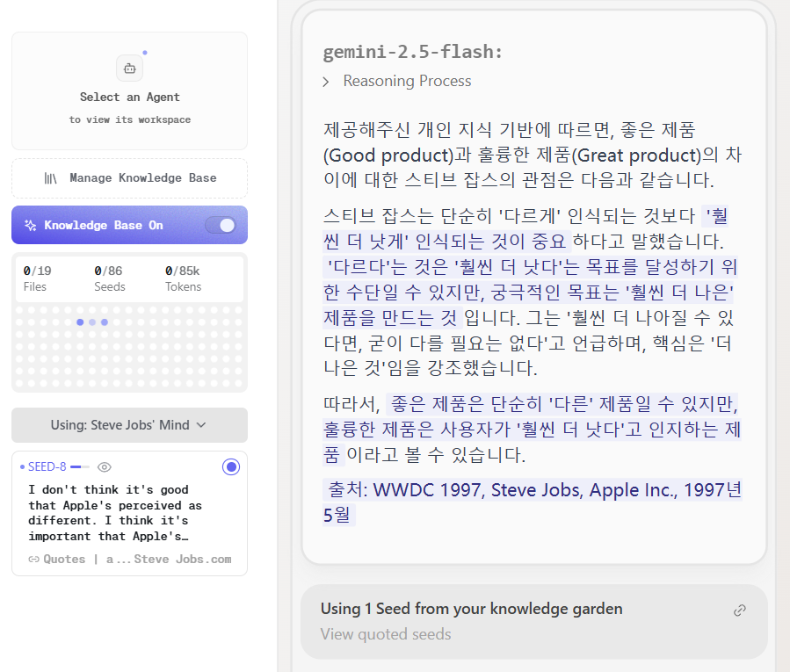Open the Using: Steve Jobs' Mind dropdown

pyautogui.click(x=129, y=425)
